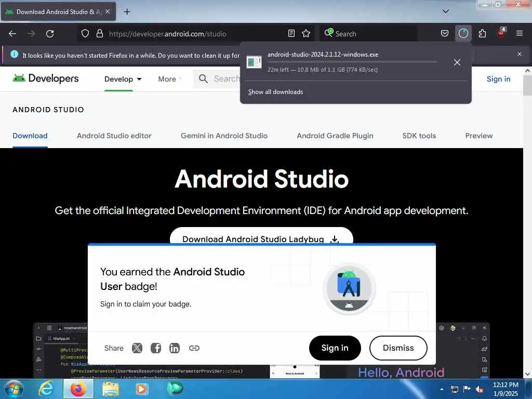List all tabs dropdown arrow
Viewport: 532px width, 399px height.
coord(445,11)
